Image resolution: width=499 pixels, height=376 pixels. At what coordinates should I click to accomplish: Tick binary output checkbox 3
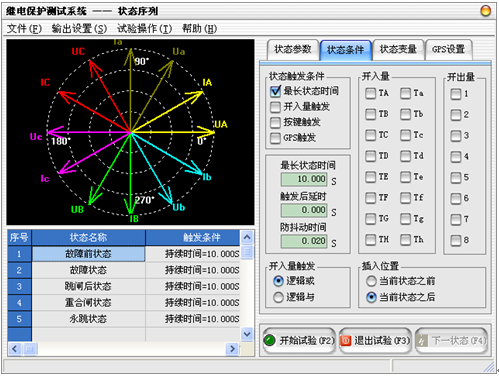point(456,136)
